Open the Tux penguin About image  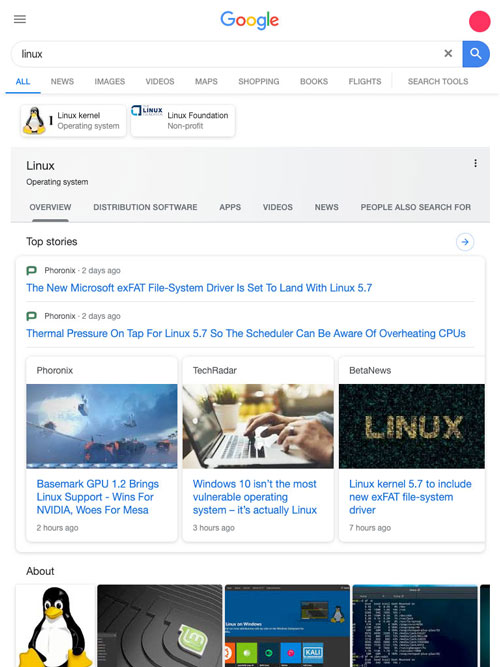55,625
